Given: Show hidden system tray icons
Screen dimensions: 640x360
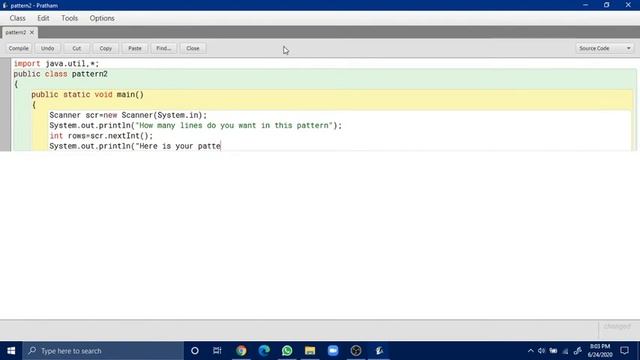Looking at the screenshot, I should [530, 351].
